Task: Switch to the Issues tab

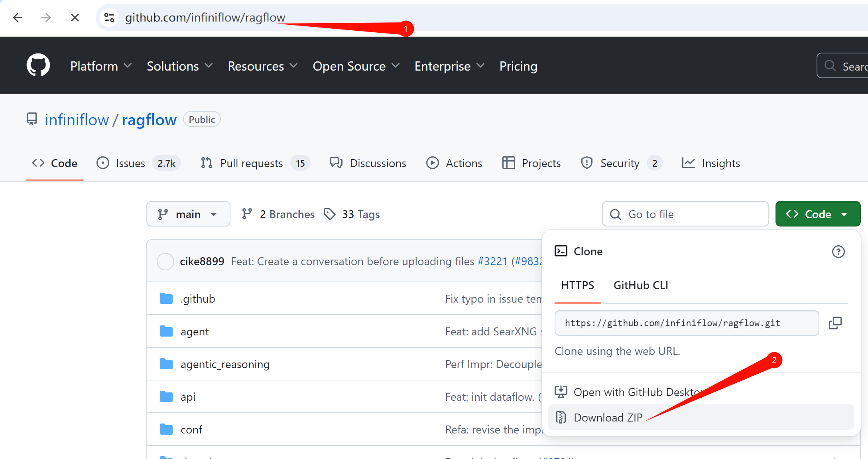Action: tap(138, 163)
